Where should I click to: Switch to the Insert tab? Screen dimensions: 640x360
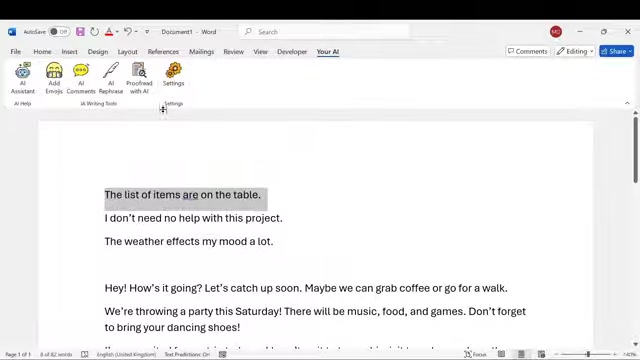click(x=69, y=51)
